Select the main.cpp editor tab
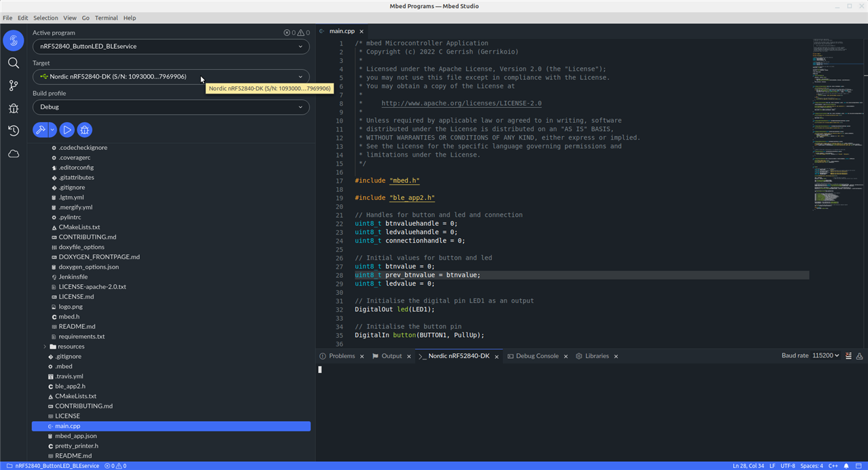Screen dimensions: 868x470 click(x=342, y=31)
